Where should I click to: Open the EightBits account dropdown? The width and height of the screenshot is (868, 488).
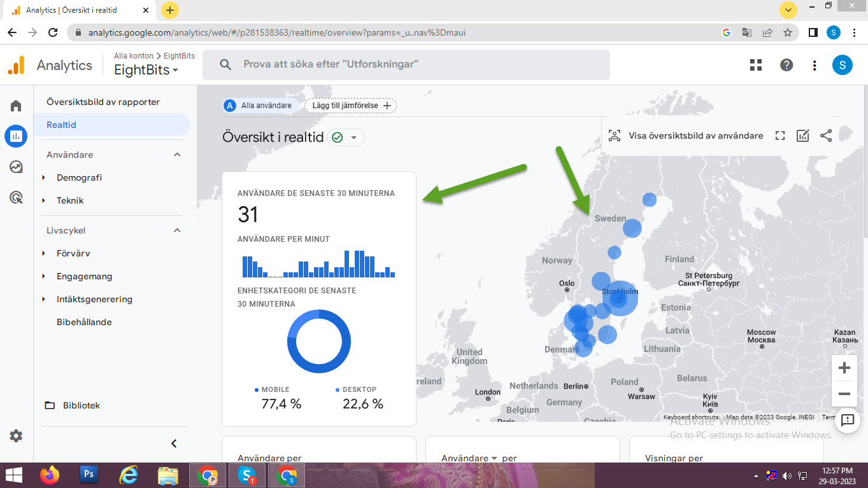[x=146, y=70]
